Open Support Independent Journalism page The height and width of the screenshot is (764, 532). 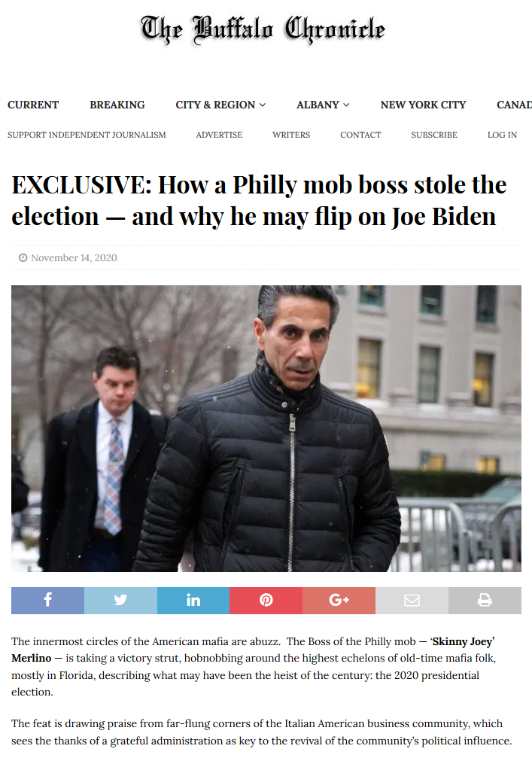(x=87, y=135)
